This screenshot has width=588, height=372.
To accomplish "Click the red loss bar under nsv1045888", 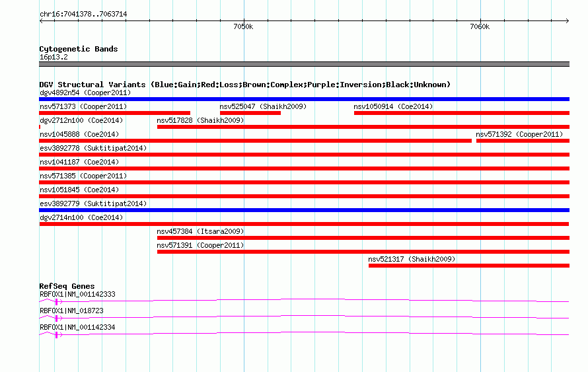I will (256, 141).
